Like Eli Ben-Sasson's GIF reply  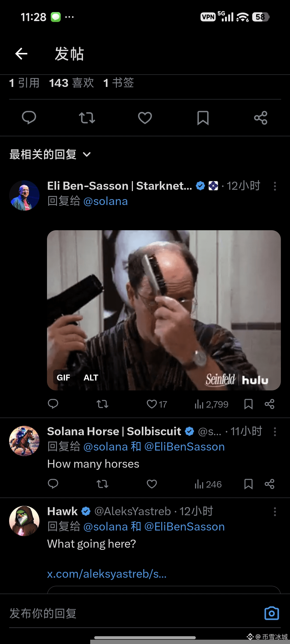[x=152, y=404]
